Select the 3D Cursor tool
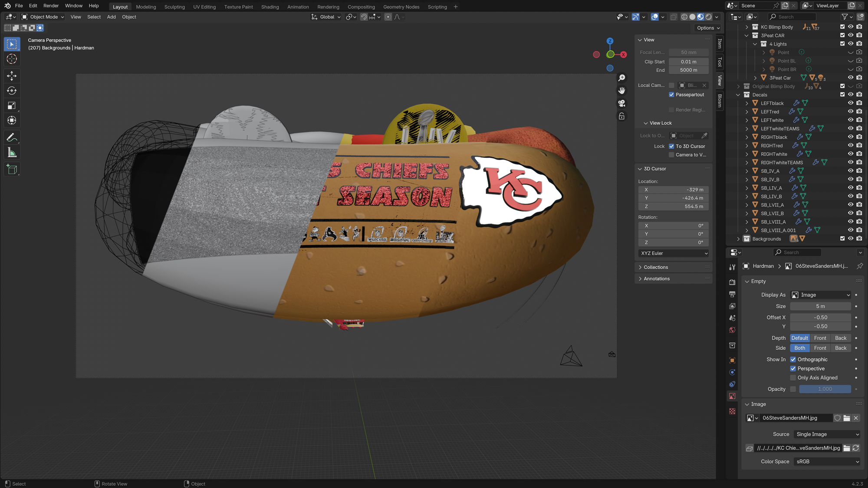This screenshot has width=868, height=488. 12,59
